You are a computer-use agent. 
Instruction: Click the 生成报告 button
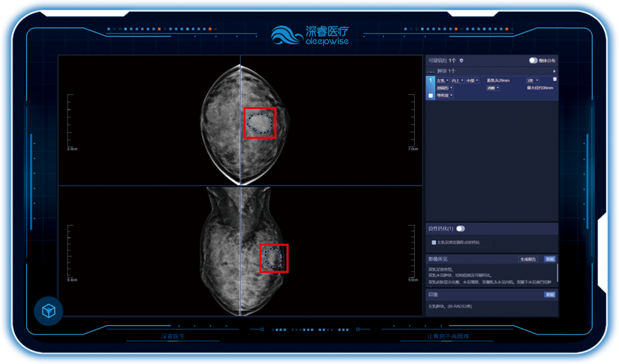528,259
